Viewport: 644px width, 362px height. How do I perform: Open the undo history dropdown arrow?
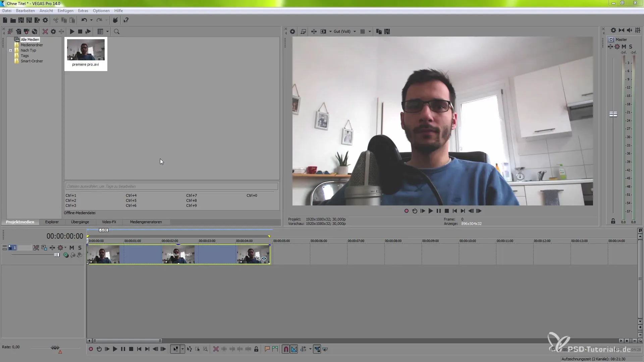(x=91, y=20)
